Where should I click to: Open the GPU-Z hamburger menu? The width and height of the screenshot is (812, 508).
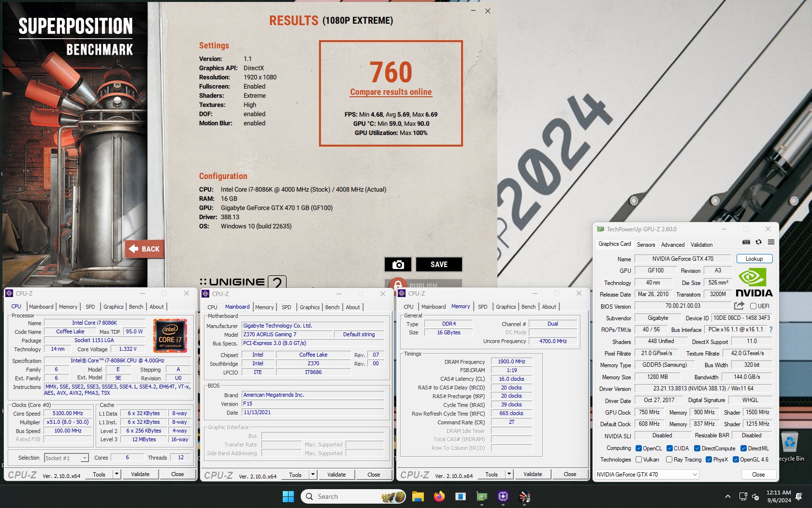[771, 242]
